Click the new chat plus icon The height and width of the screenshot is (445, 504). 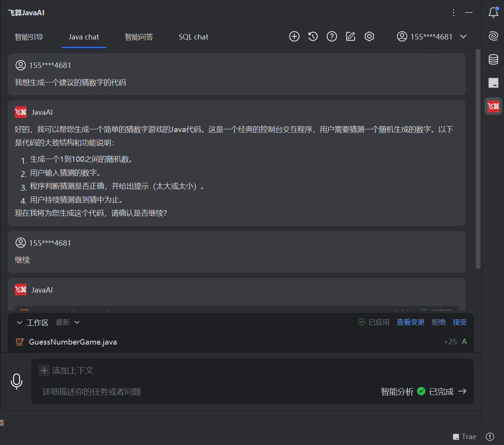point(294,37)
